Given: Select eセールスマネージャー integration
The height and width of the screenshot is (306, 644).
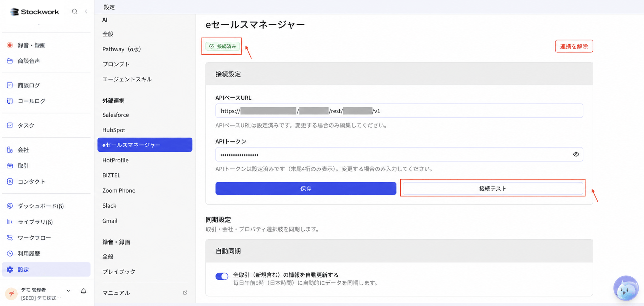Looking at the screenshot, I should (145, 145).
